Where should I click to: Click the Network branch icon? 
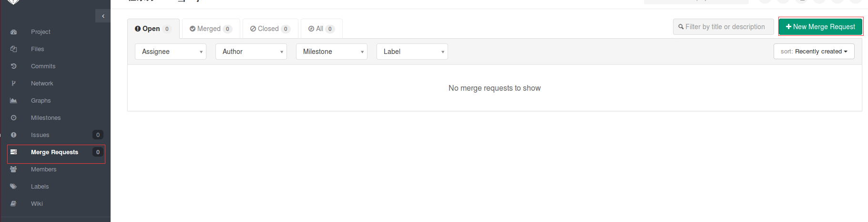[x=14, y=84]
